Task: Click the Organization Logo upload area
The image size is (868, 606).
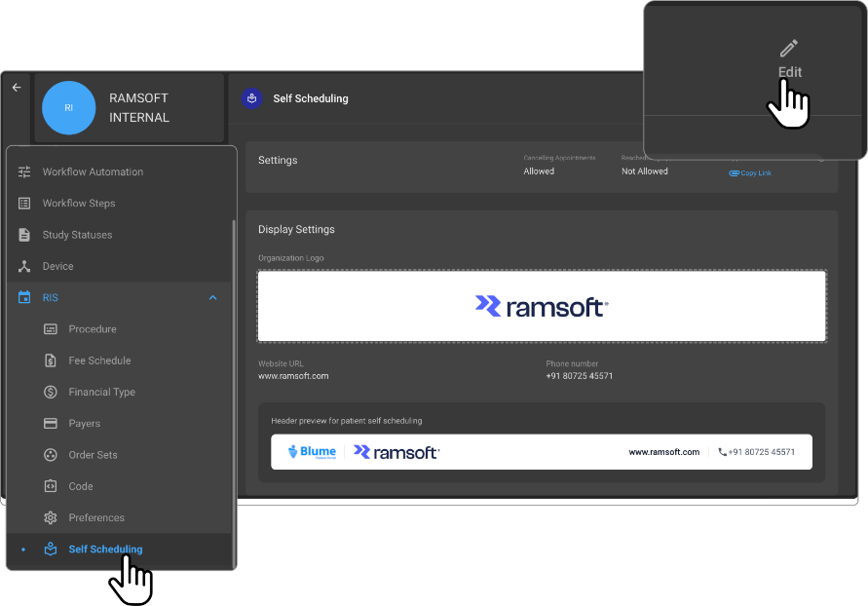Action: click(542, 307)
